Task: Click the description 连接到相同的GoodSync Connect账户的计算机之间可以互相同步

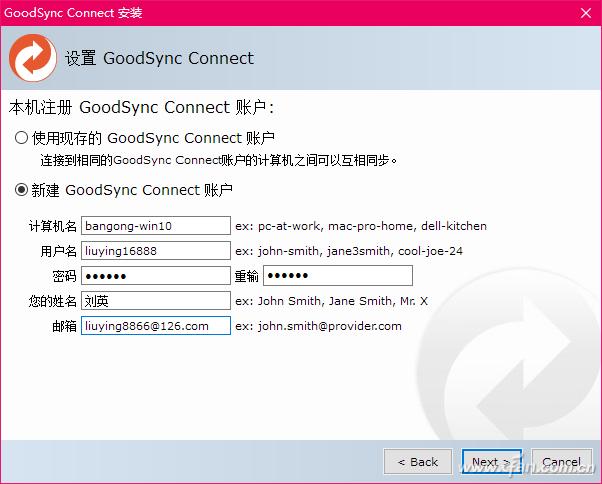Action: point(218,160)
